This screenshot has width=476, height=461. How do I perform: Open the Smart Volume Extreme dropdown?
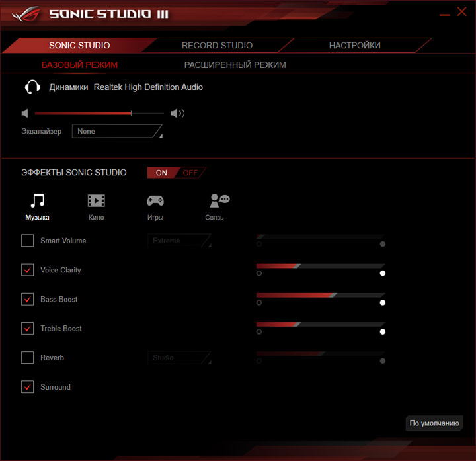click(179, 241)
